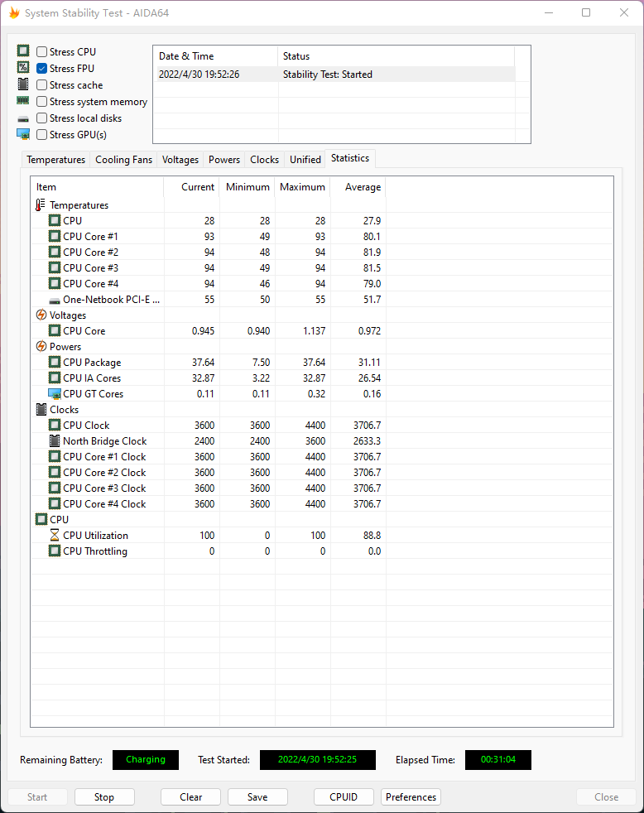Click the CPU Utilization hourglass icon

pyautogui.click(x=55, y=535)
